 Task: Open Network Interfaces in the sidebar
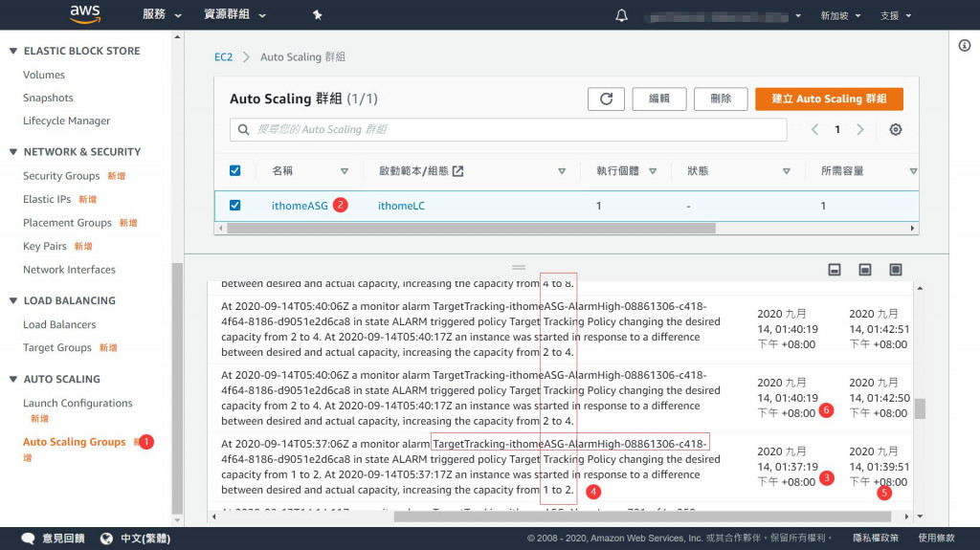click(x=69, y=270)
